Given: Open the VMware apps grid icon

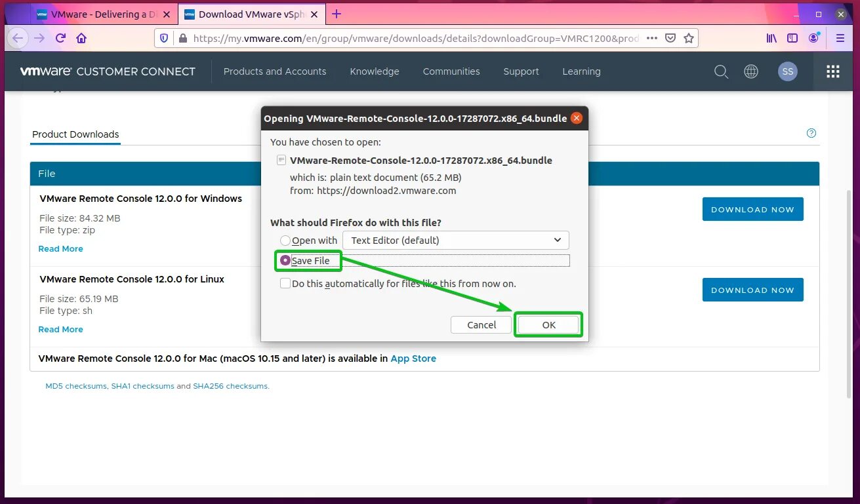Looking at the screenshot, I should click(833, 71).
